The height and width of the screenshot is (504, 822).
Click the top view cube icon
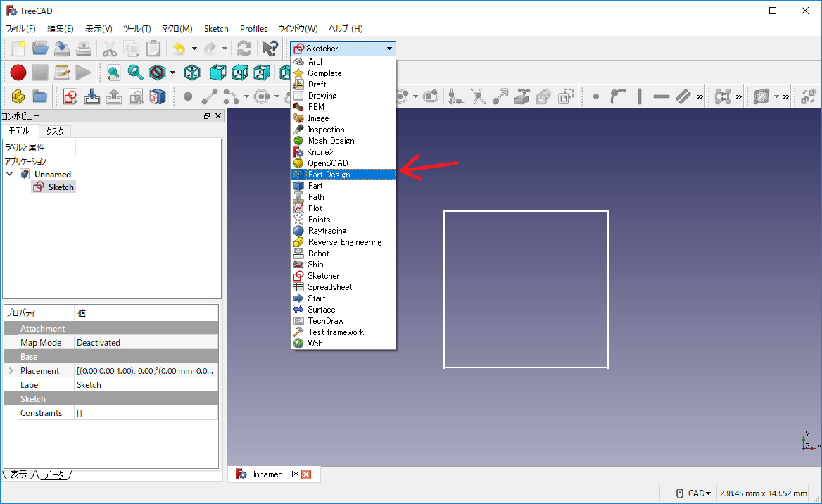pyautogui.click(x=239, y=73)
